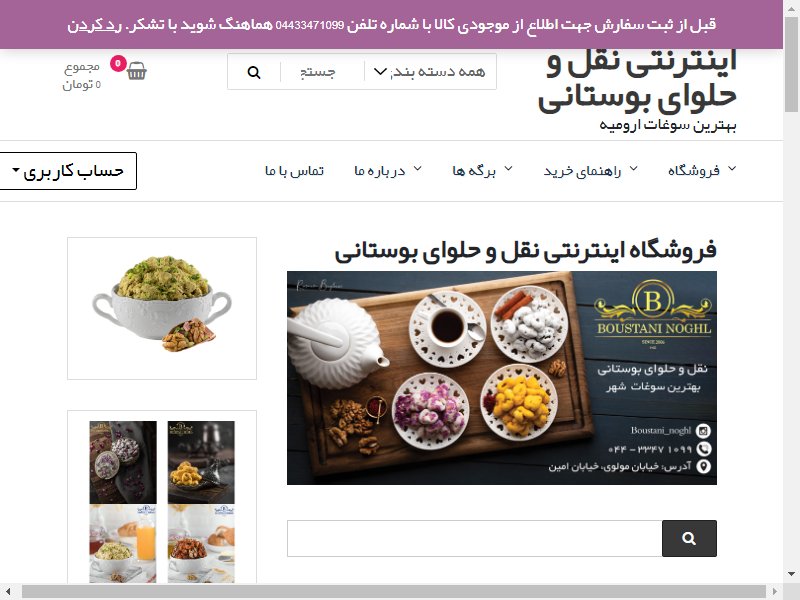
Task: Expand the راهنمای خرید submenu
Action: click(x=590, y=170)
